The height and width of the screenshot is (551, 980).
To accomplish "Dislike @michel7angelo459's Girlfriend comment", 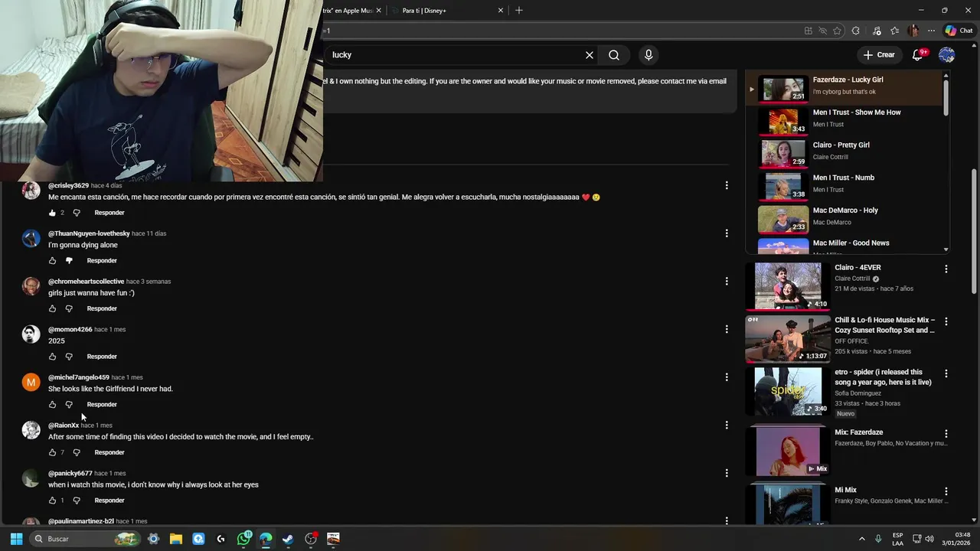I will [x=69, y=404].
